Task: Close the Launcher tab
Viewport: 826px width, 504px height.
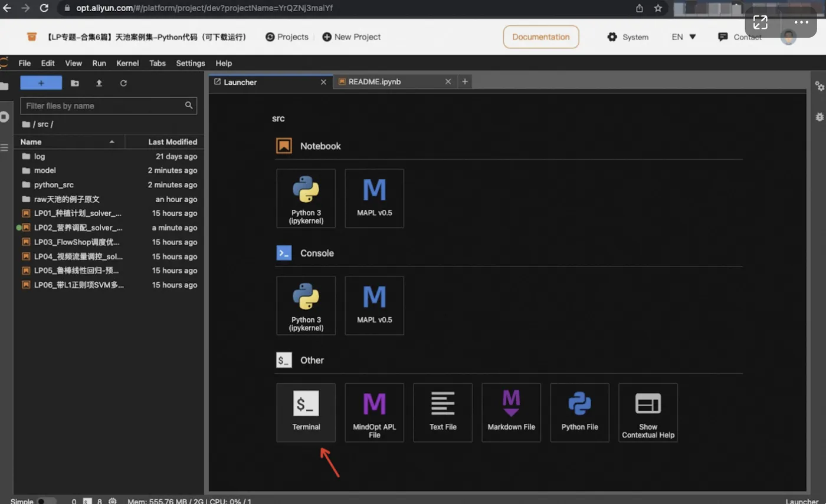Action: [x=323, y=82]
